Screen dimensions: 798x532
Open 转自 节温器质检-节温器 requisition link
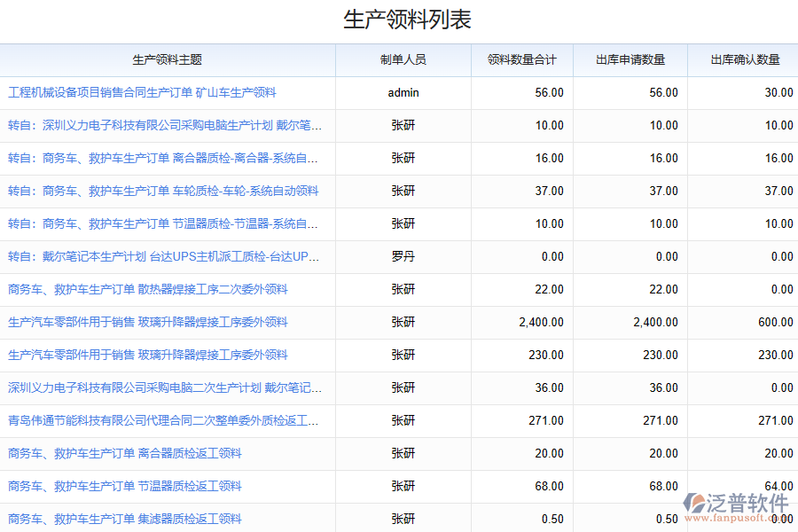click(x=162, y=223)
